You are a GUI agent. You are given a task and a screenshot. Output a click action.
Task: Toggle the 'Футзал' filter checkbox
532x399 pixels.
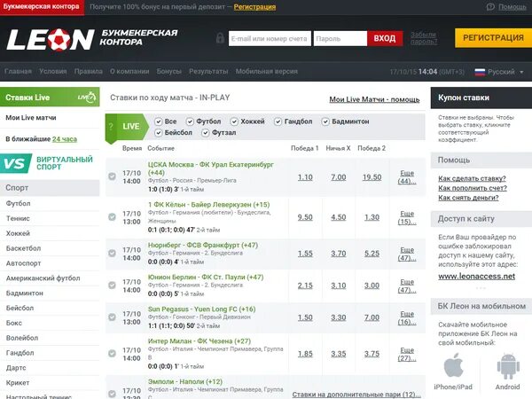(206, 133)
